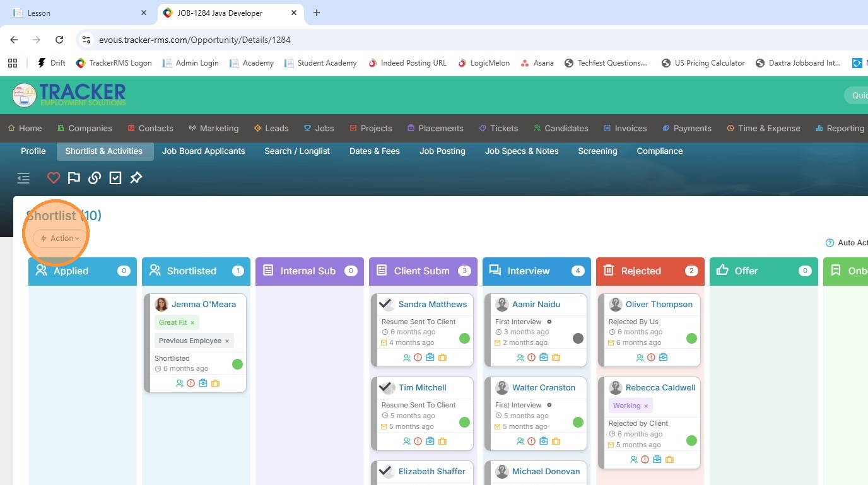Open the Compliance tab
The image size is (868, 485).
click(660, 151)
